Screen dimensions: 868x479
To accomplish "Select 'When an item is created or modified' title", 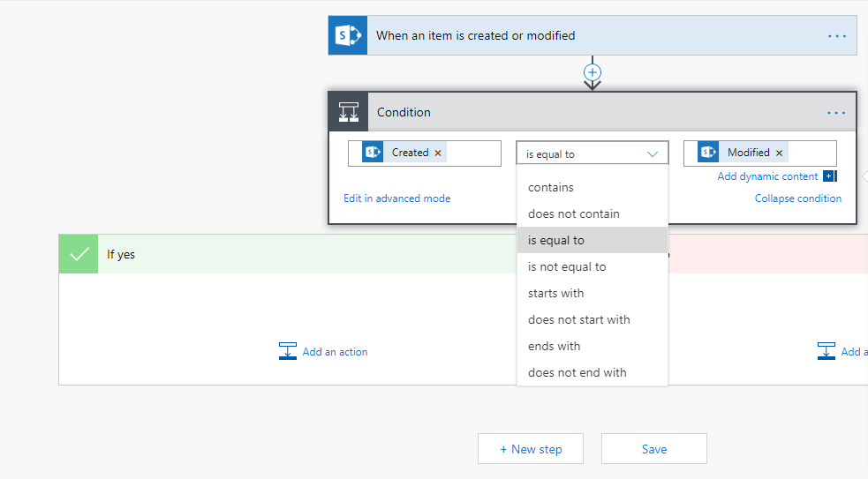I will [476, 35].
